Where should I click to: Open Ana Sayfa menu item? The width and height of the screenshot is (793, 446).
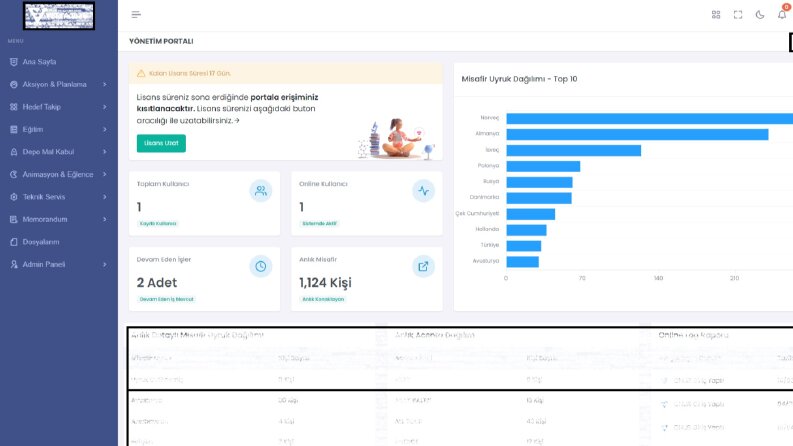(x=39, y=62)
